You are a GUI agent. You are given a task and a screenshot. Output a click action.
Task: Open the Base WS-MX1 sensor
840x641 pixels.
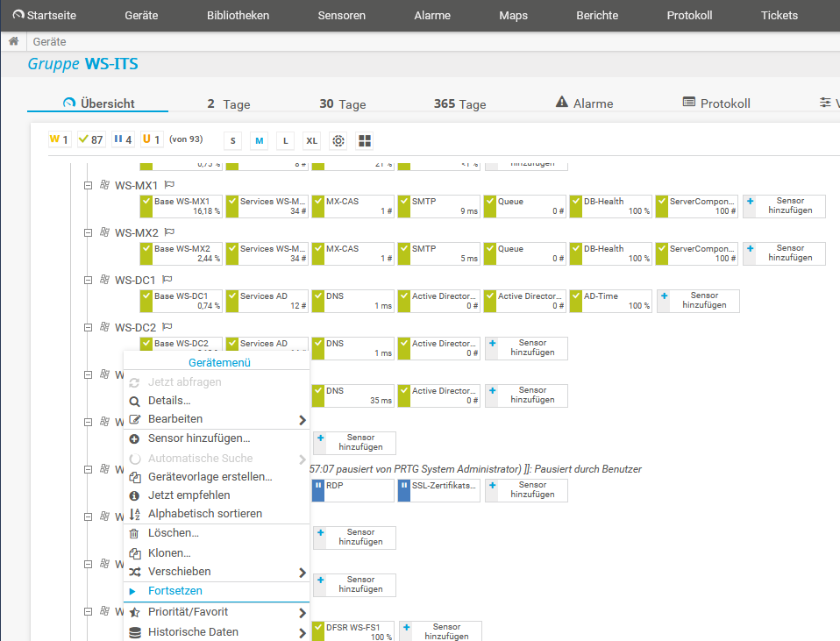181,206
